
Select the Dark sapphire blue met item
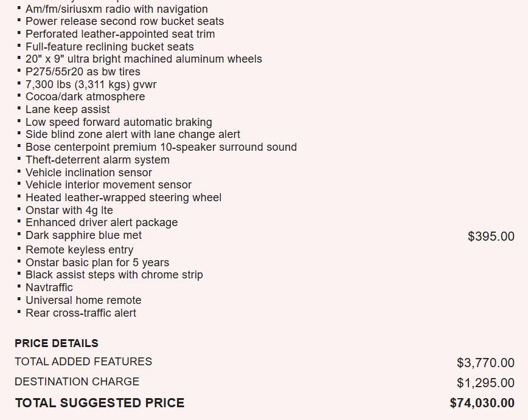click(x=83, y=235)
